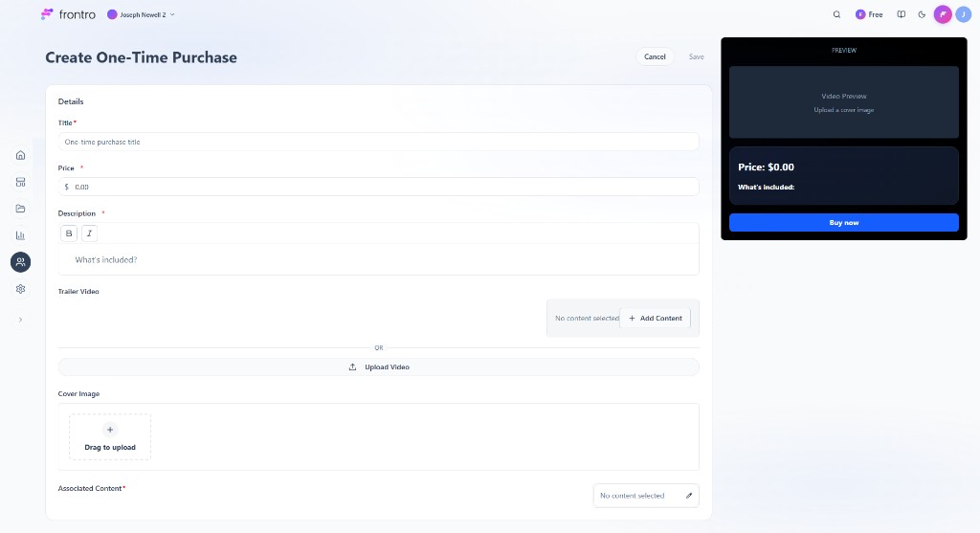Go to Home in the sidebar
980x533 pixels.
pyautogui.click(x=21, y=155)
